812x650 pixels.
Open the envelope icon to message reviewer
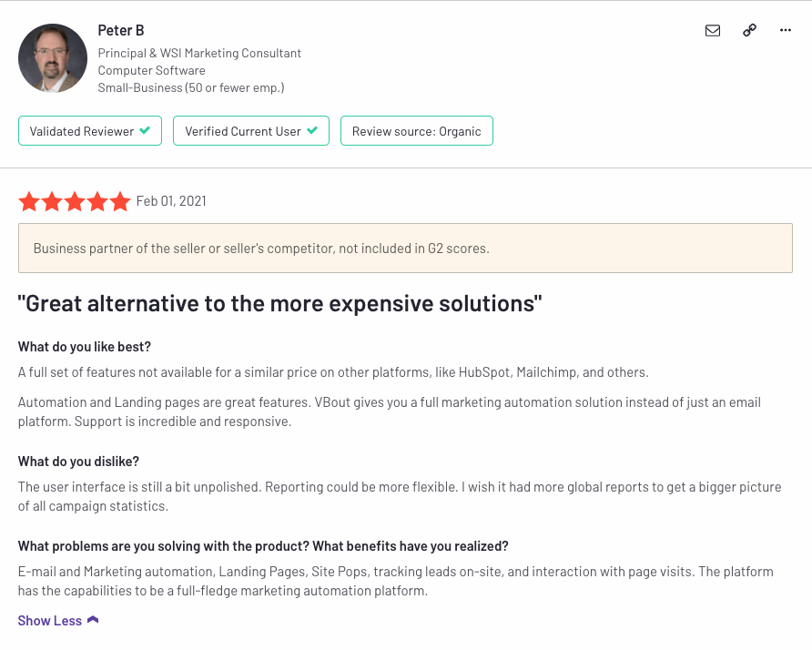tap(713, 31)
